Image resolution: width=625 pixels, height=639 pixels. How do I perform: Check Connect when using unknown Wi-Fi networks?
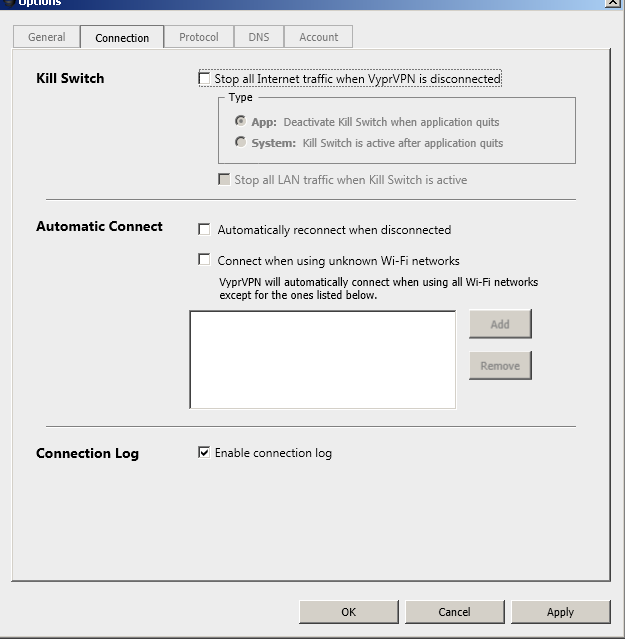(x=204, y=260)
